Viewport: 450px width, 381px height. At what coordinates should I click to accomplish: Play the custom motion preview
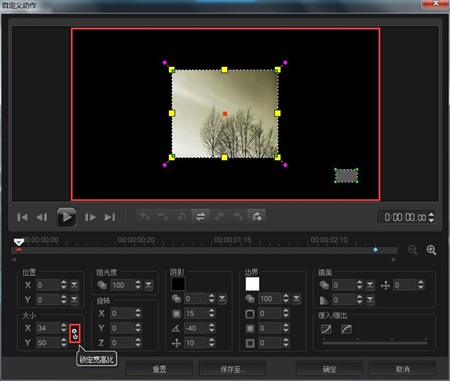[66, 217]
